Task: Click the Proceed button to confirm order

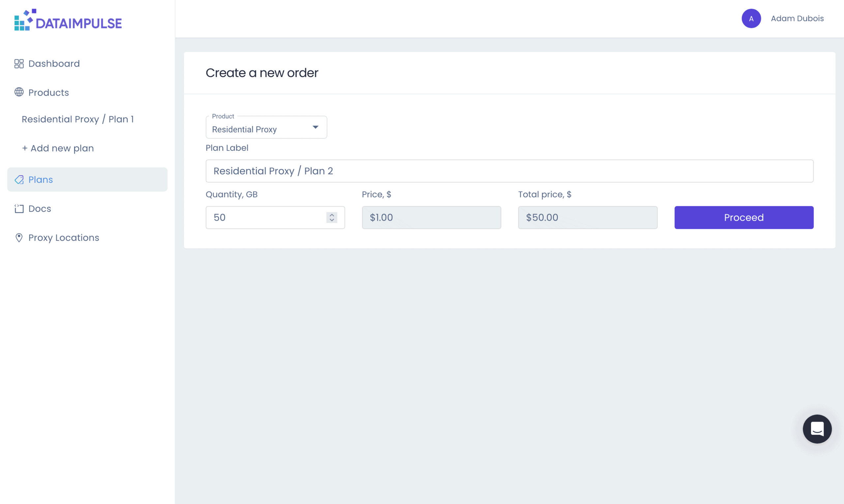Action: (x=744, y=217)
